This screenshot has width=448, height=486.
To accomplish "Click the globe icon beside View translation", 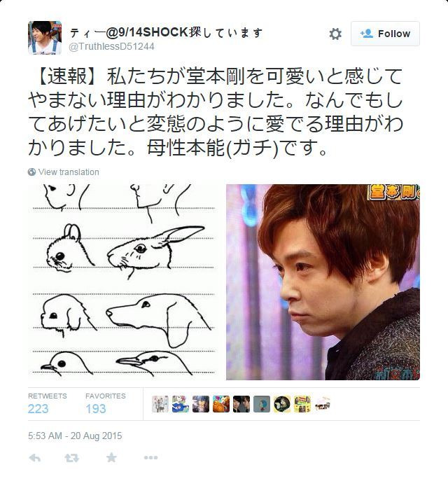I will [x=32, y=172].
